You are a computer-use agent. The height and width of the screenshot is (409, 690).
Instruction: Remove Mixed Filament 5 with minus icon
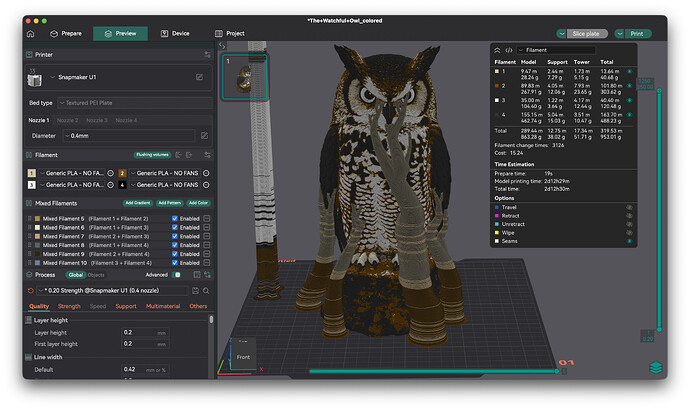(x=206, y=218)
